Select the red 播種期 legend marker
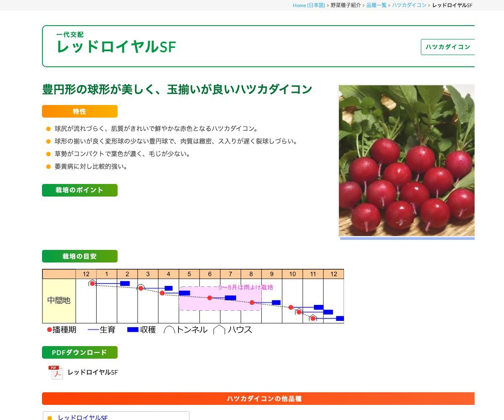This screenshot has width=504, height=420. coord(49,330)
